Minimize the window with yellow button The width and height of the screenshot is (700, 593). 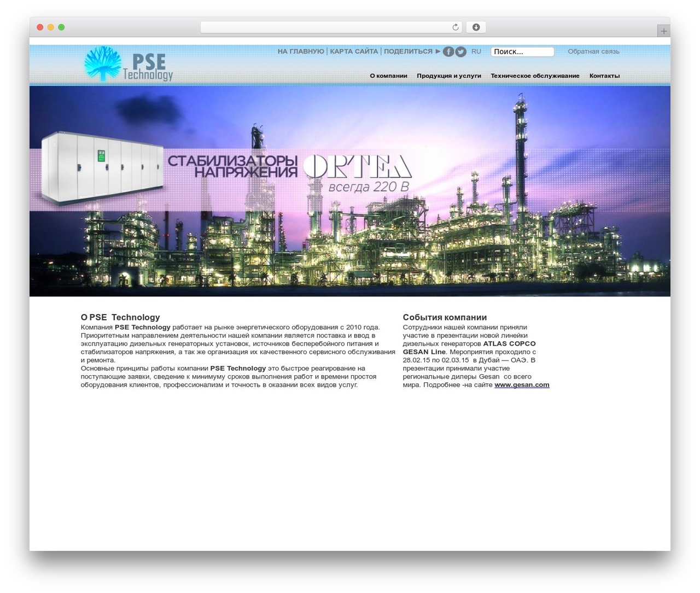pyautogui.click(x=51, y=27)
